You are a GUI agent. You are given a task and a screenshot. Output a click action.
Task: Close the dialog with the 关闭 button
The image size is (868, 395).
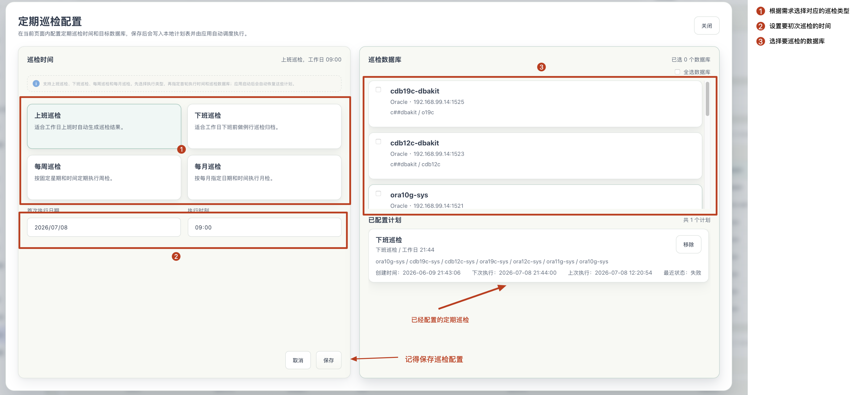pos(706,26)
